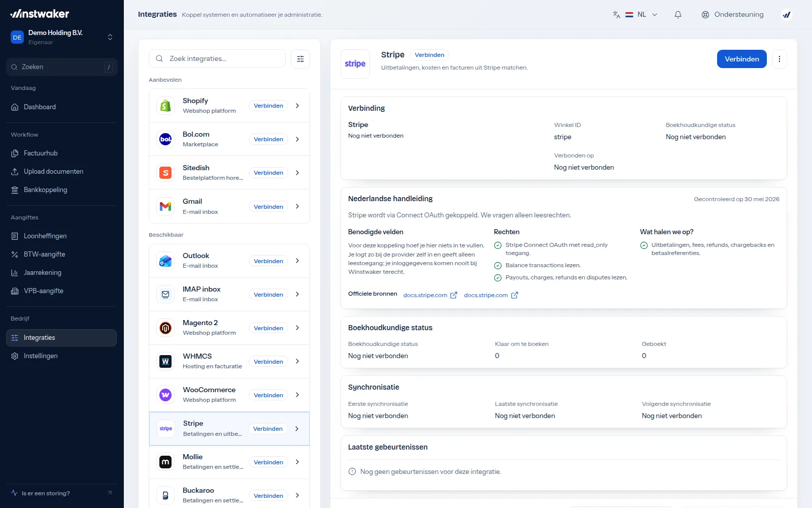The width and height of the screenshot is (812, 508).
Task: Click Verbinden badge for Mollie
Action: [x=268, y=462]
